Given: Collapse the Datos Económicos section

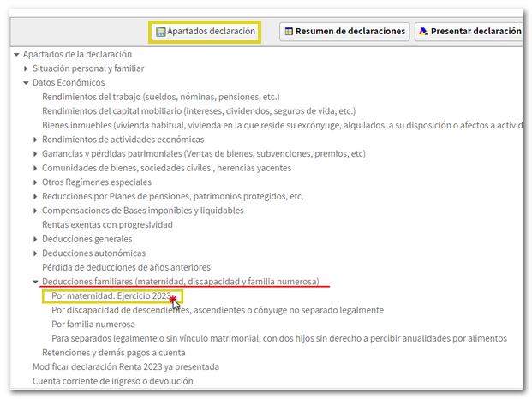Looking at the screenshot, I should point(27,83).
